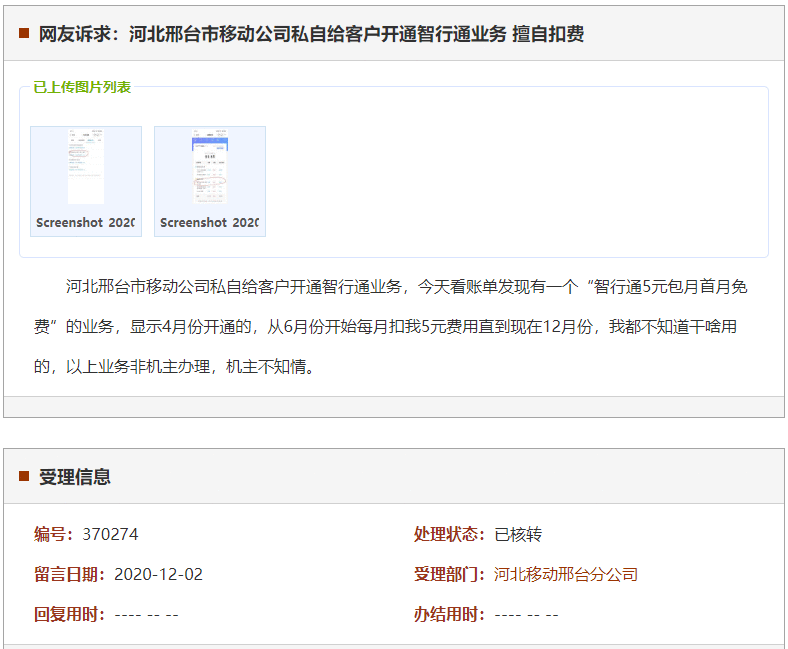Click the 受理部门 field label
The image size is (788, 649).
[x=450, y=574]
